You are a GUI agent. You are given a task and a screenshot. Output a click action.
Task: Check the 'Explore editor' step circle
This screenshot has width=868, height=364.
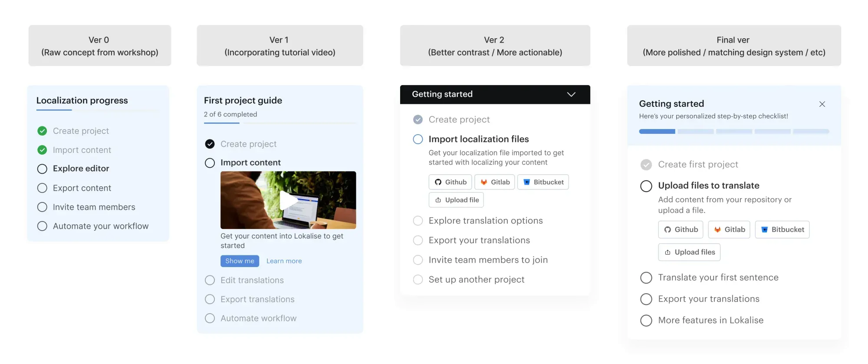[x=42, y=169]
